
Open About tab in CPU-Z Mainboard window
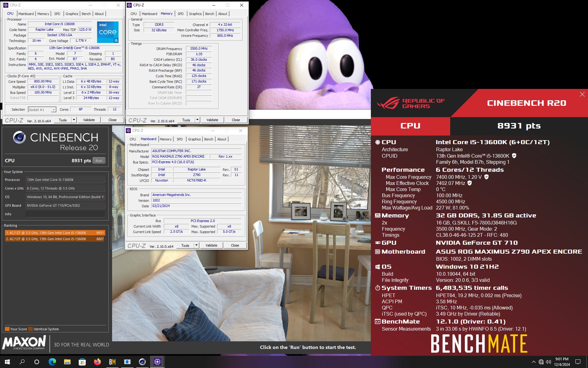[x=222, y=139]
